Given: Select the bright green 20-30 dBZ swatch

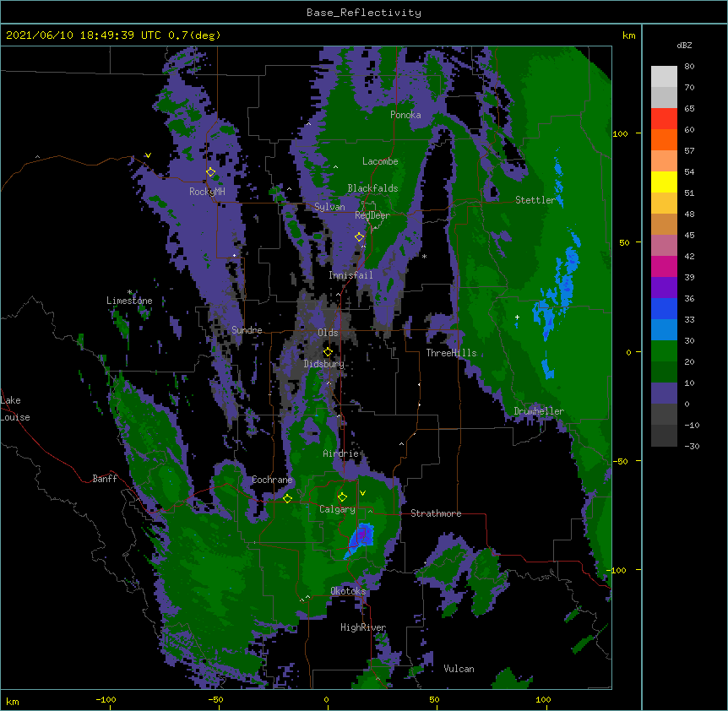Looking at the screenshot, I should (x=664, y=351).
